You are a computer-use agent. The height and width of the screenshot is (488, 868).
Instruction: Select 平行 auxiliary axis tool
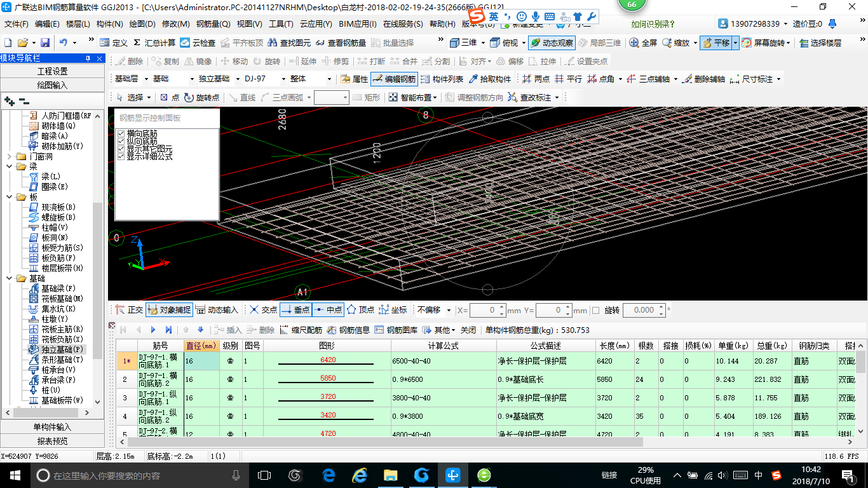pyautogui.click(x=568, y=79)
